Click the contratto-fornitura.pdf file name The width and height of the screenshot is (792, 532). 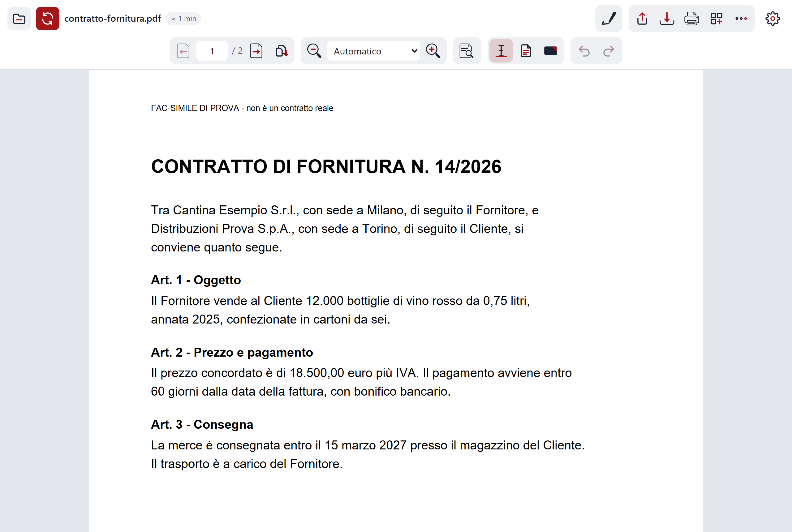pos(113,19)
